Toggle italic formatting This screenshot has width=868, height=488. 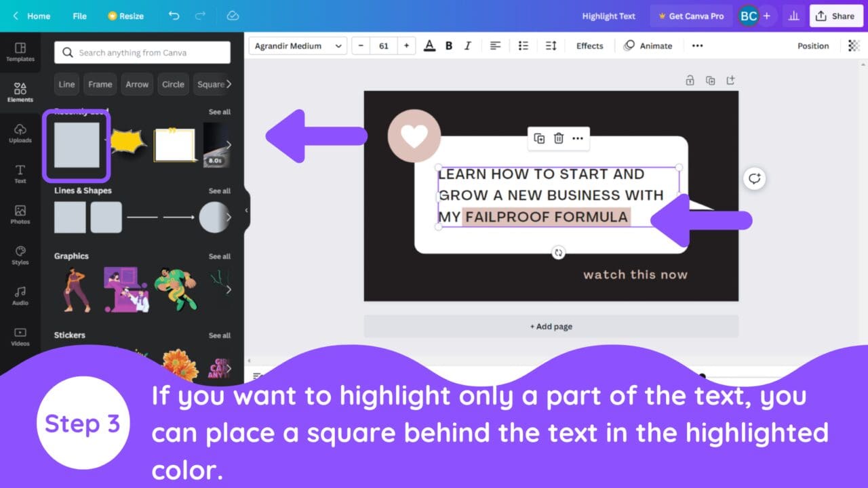pos(467,45)
